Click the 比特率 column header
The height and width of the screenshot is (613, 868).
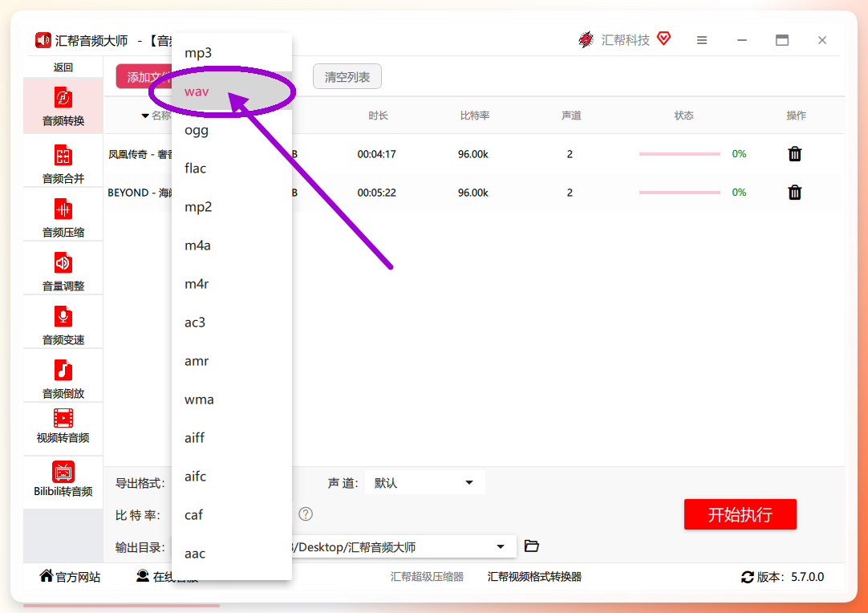point(474,116)
